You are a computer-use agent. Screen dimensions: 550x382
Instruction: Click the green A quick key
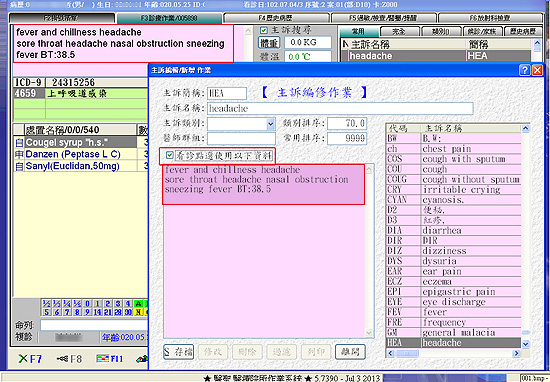point(139,303)
